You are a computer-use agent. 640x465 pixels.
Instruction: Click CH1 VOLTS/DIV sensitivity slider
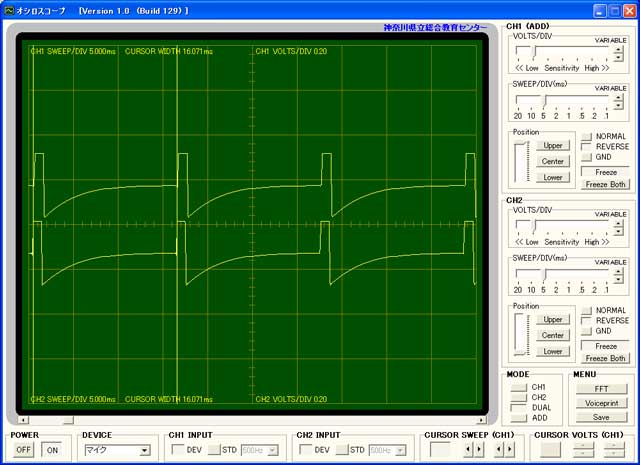(562, 53)
